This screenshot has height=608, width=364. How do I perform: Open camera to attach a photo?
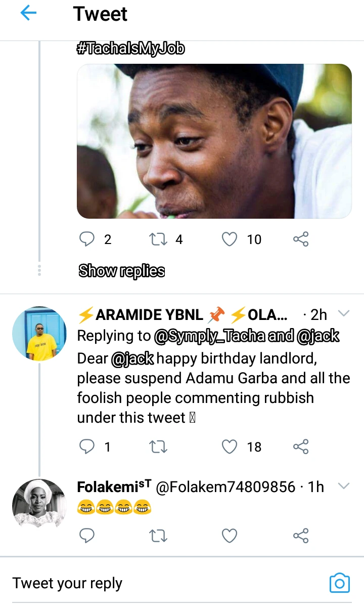point(339,583)
